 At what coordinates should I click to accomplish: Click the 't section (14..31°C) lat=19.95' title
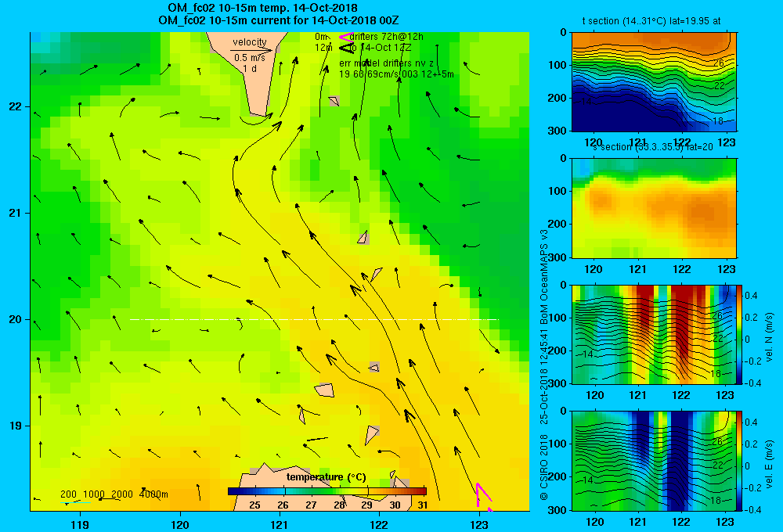tap(651, 21)
